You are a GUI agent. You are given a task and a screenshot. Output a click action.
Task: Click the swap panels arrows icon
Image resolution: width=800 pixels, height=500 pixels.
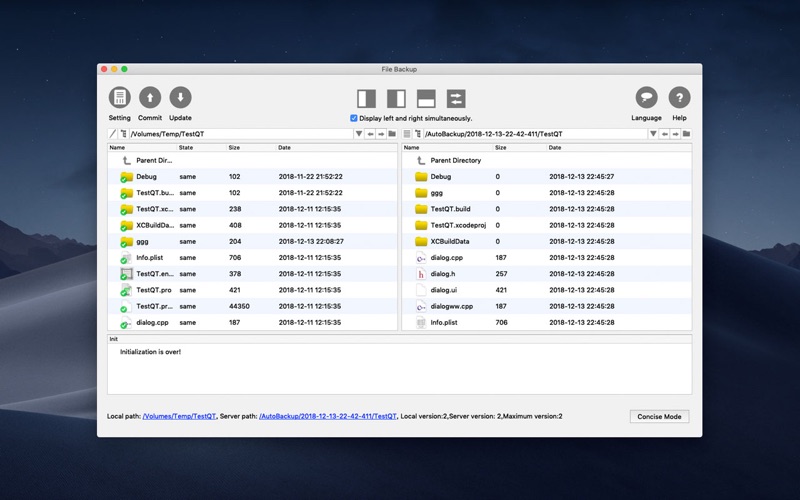[x=456, y=98]
